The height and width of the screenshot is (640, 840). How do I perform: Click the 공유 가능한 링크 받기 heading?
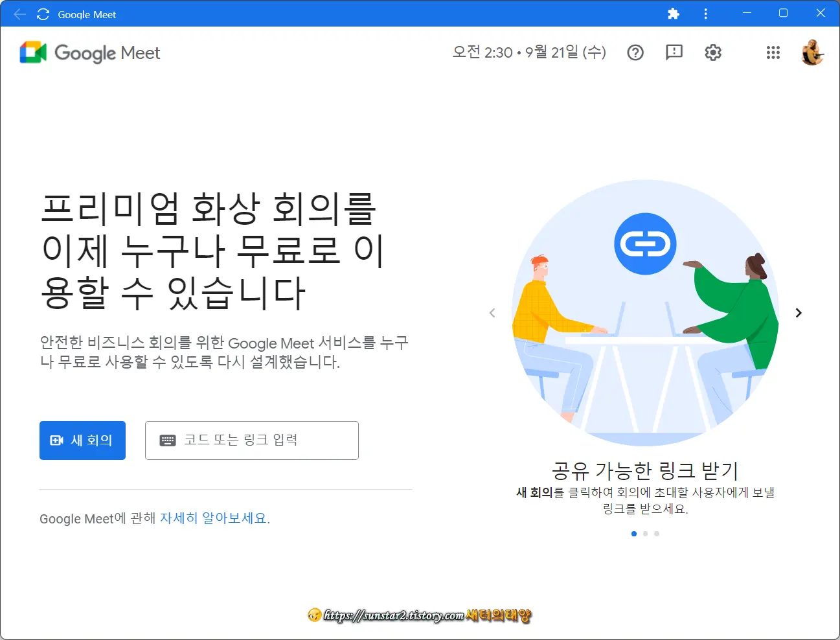pos(645,470)
